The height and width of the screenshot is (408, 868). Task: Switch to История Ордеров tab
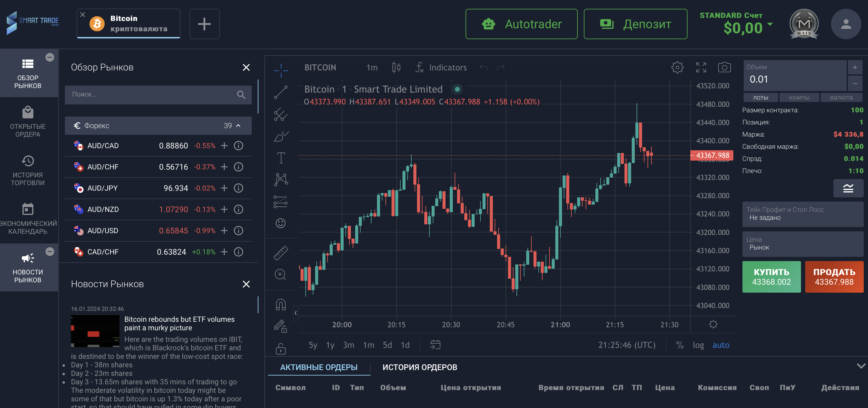pyautogui.click(x=419, y=367)
